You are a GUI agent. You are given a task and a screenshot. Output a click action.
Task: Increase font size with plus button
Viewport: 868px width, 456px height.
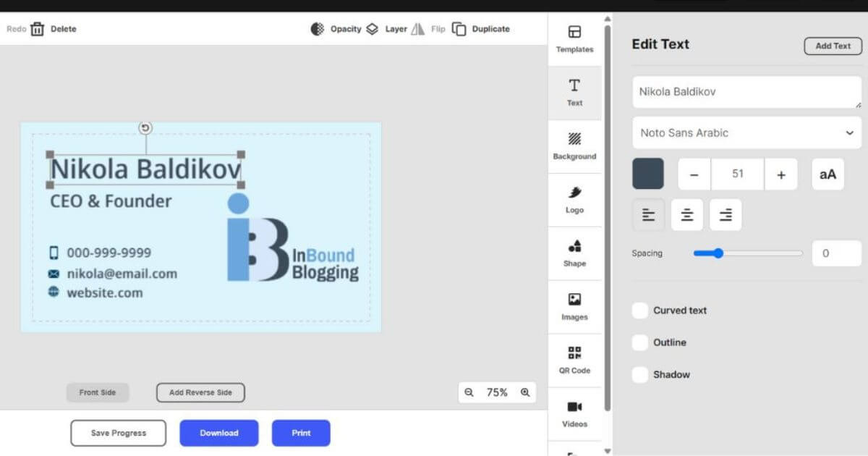pyautogui.click(x=781, y=174)
